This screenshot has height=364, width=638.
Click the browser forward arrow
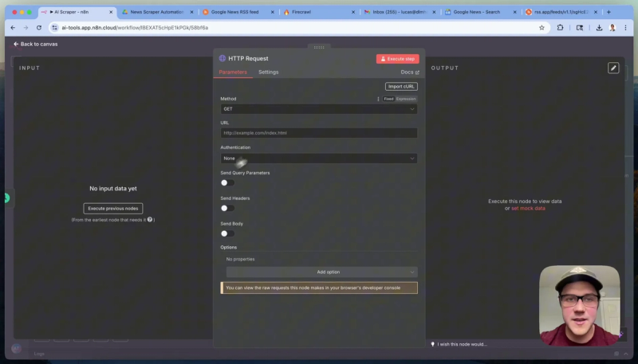click(x=26, y=28)
